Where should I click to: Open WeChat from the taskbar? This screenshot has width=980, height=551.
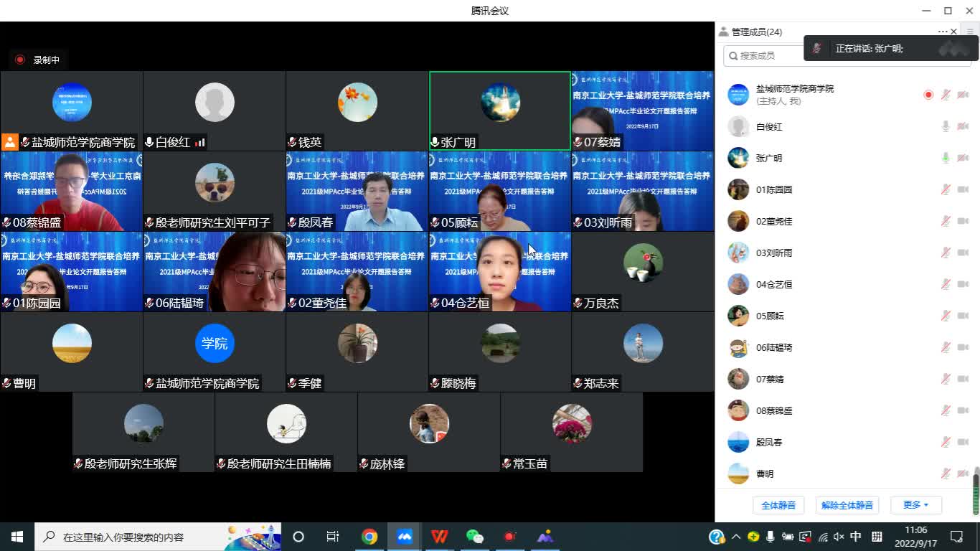[x=474, y=537]
